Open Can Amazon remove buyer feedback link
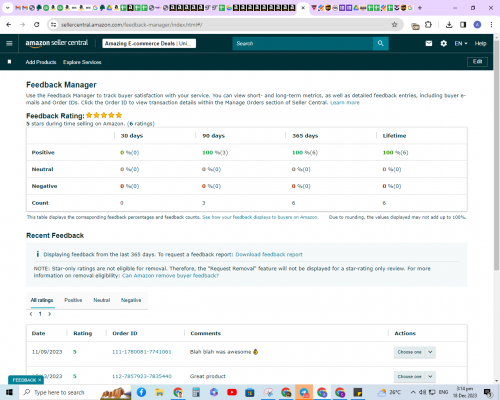The height and width of the screenshot is (400, 500). pyautogui.click(x=170, y=276)
